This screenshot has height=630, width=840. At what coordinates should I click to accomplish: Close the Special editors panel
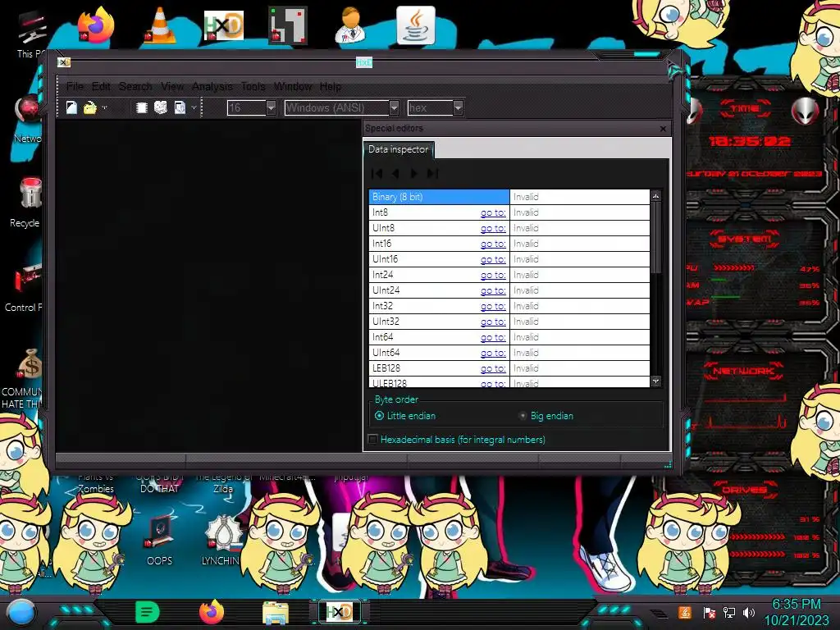pyautogui.click(x=663, y=129)
